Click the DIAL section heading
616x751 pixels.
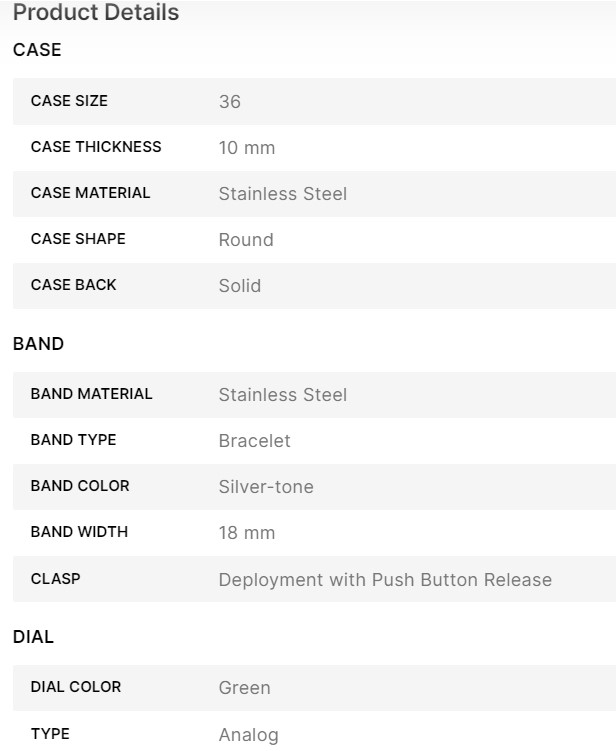click(33, 637)
